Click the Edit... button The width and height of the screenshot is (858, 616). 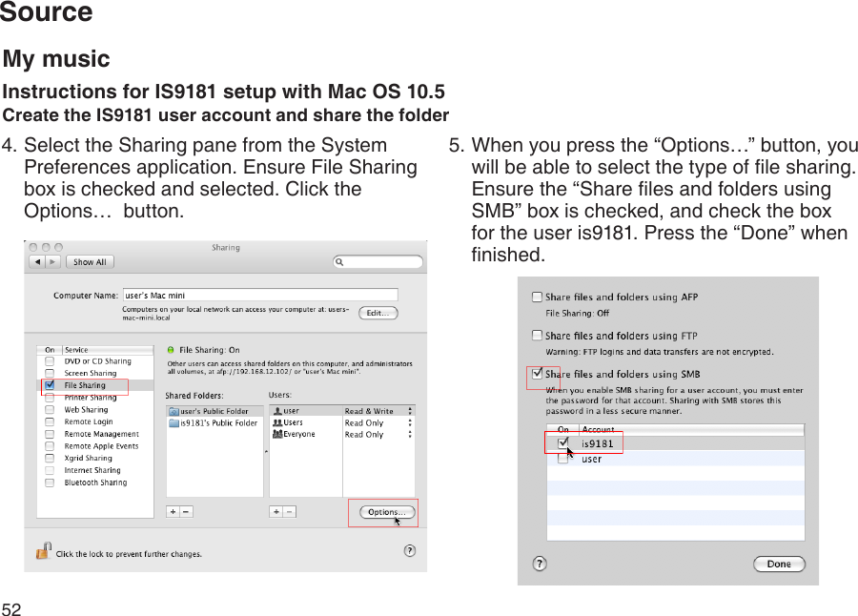tap(378, 313)
